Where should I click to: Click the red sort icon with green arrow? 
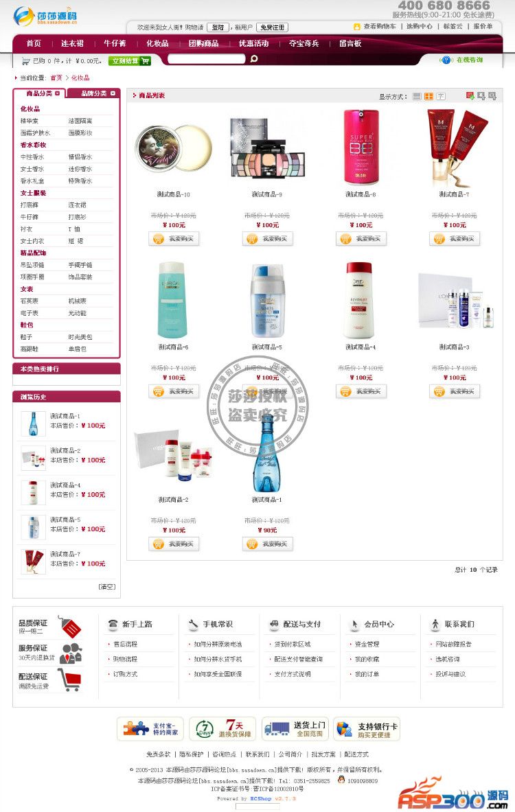[x=470, y=96]
